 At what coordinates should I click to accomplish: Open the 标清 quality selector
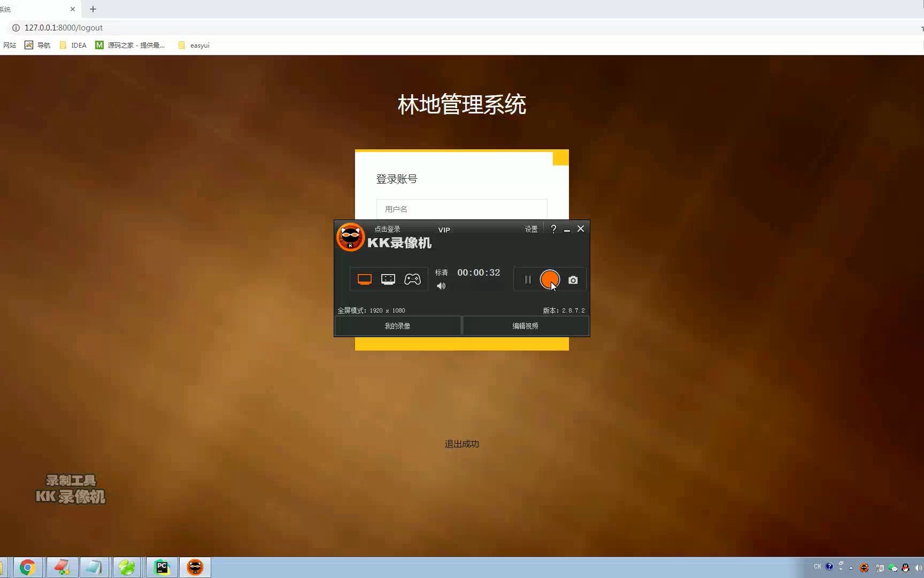pos(442,272)
